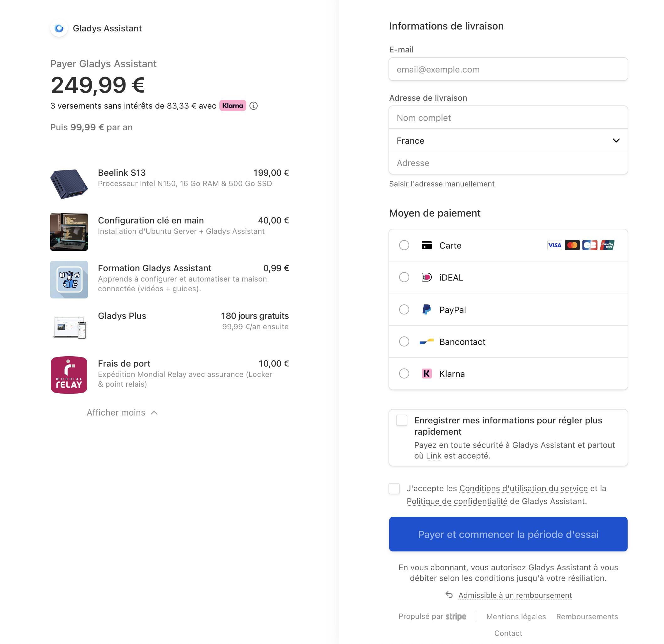Accept the terms of service checkbox

coord(394,489)
